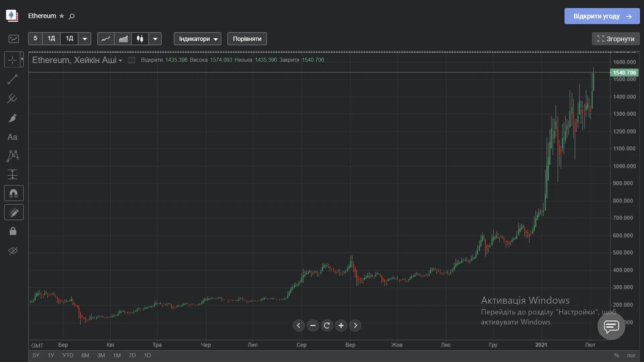644x362 pixels.
Task: Toggle percent scale mode
Action: click(616, 355)
